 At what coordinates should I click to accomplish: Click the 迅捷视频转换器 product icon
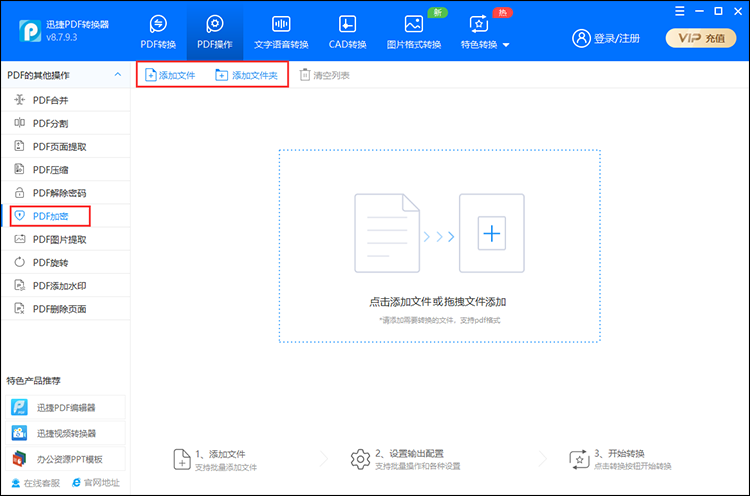pyautogui.click(x=19, y=433)
